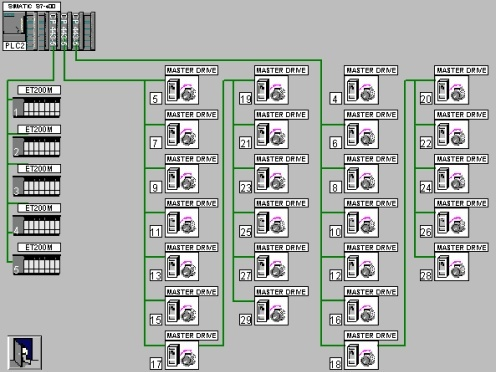Open Master Drive 22 icon
This screenshot has width=496, height=372.
(x=452, y=134)
